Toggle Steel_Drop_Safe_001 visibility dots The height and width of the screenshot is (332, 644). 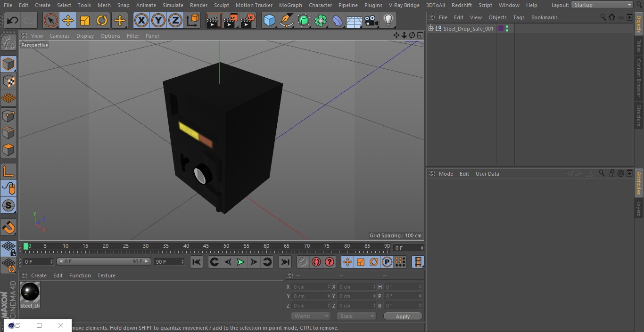click(507, 29)
